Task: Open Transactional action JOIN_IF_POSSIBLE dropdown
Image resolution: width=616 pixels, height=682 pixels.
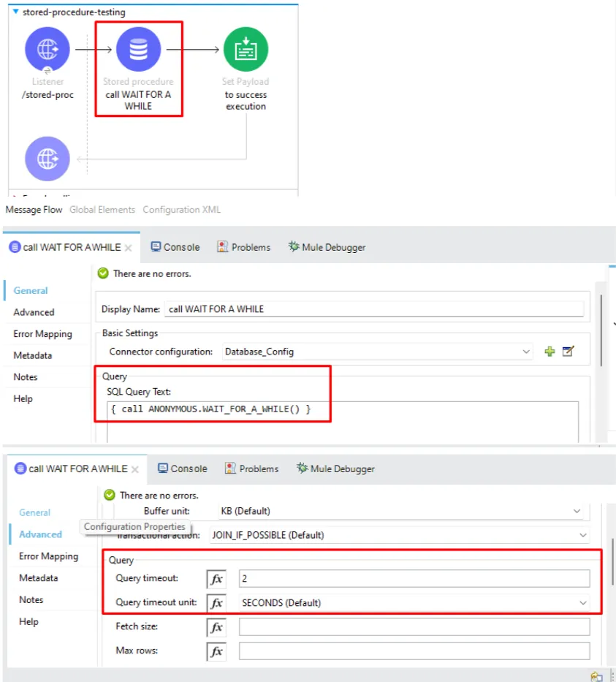Action: tap(399, 535)
